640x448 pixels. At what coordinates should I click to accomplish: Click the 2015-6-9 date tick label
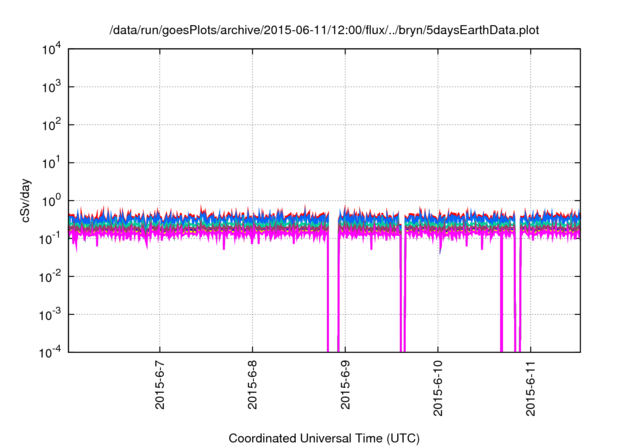(345, 385)
